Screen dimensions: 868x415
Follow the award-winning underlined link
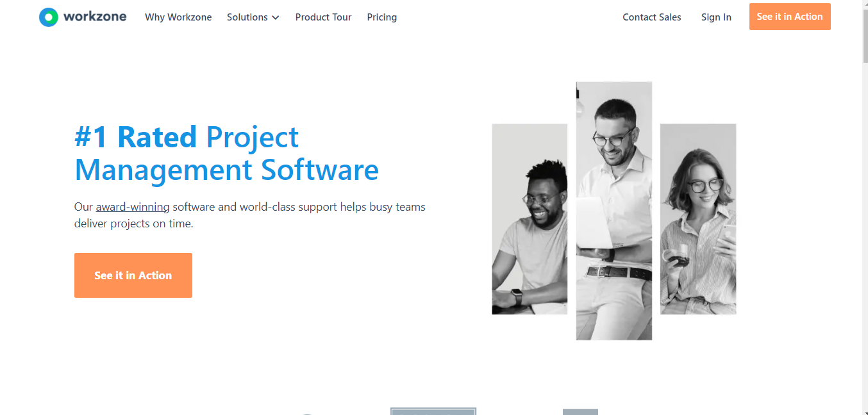[133, 207]
